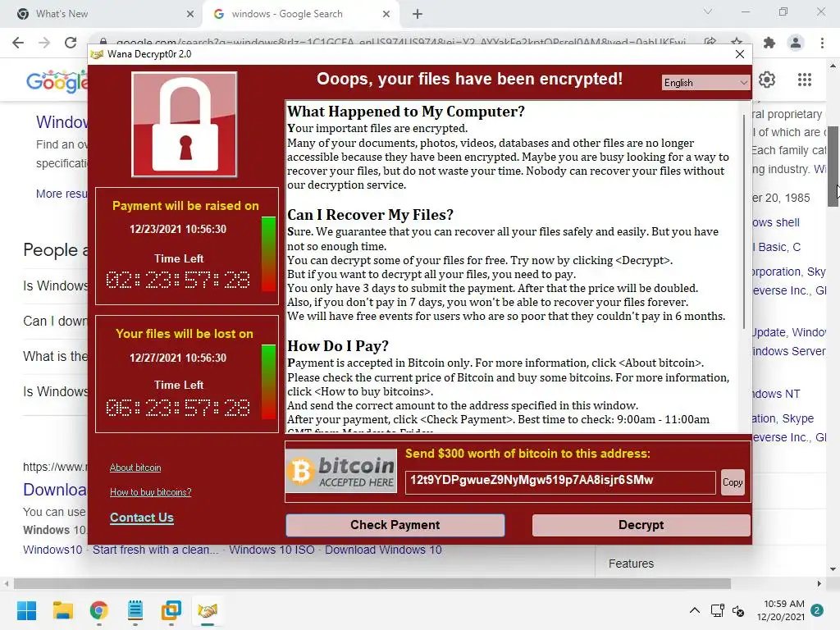Open the About bitcoin link
This screenshot has height=630, width=840.
tap(135, 468)
